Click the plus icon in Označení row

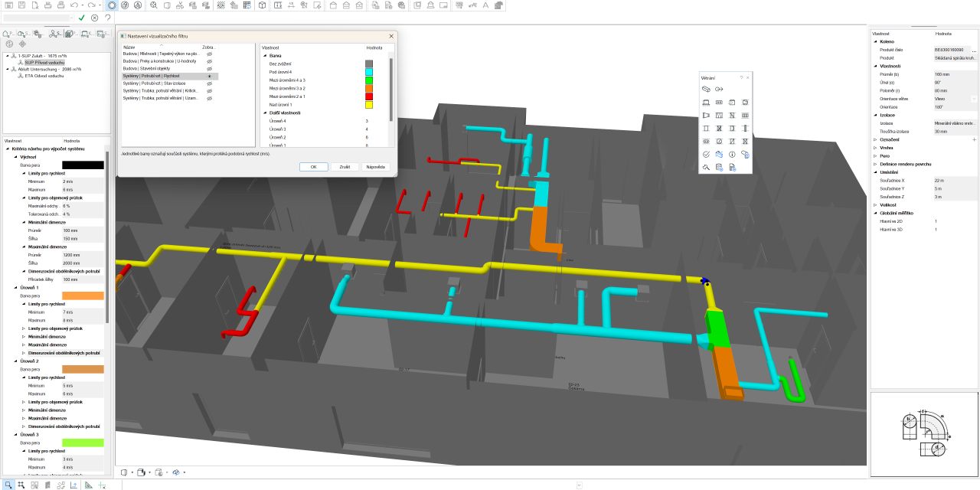(x=974, y=139)
